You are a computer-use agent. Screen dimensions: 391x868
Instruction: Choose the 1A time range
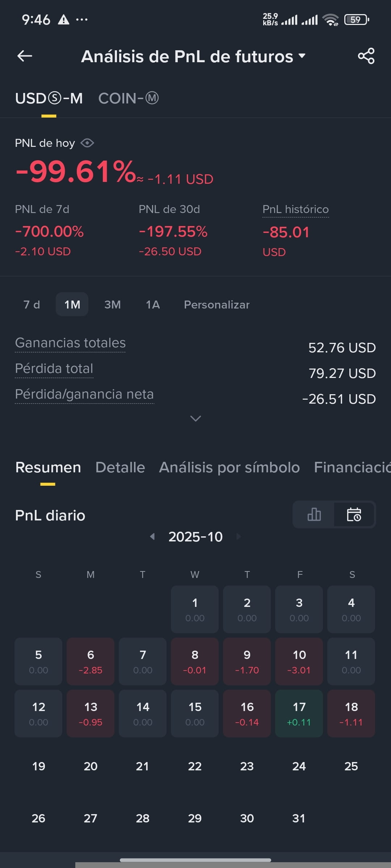click(x=153, y=305)
